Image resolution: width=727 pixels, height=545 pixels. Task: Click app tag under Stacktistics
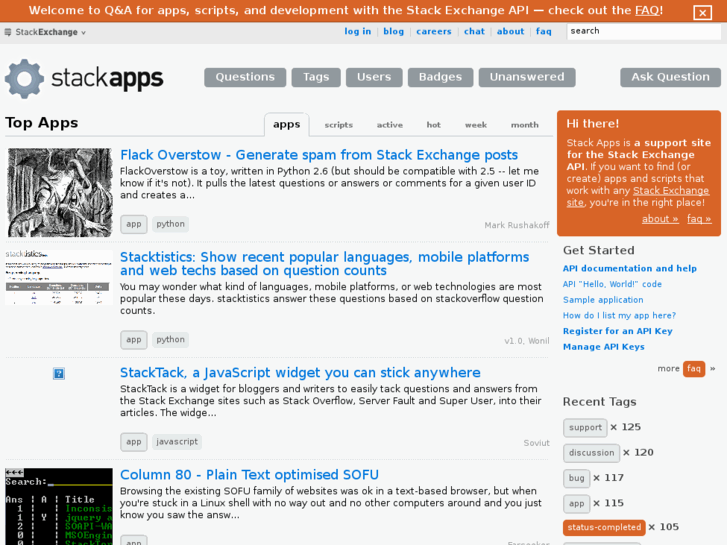coord(134,340)
